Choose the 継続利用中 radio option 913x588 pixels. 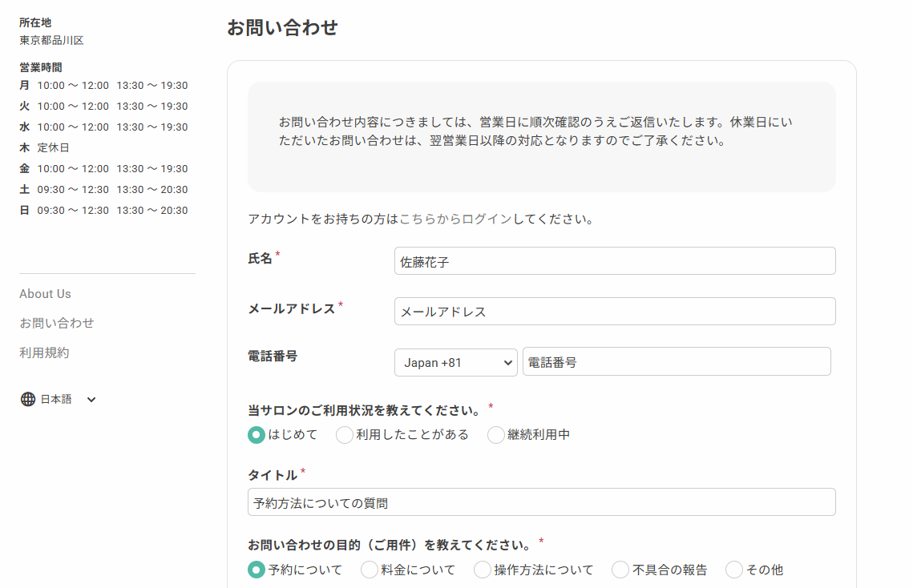click(496, 435)
